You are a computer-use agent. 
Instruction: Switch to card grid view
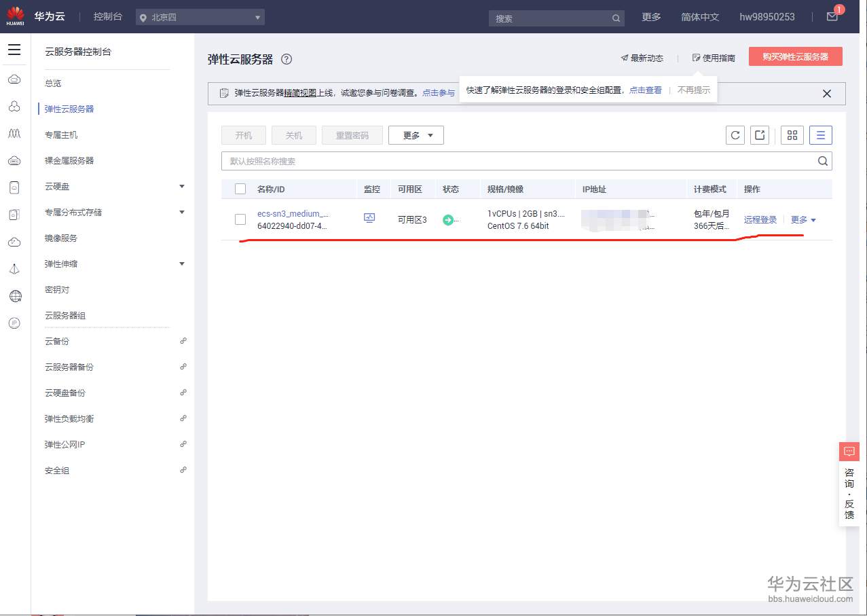click(x=792, y=135)
